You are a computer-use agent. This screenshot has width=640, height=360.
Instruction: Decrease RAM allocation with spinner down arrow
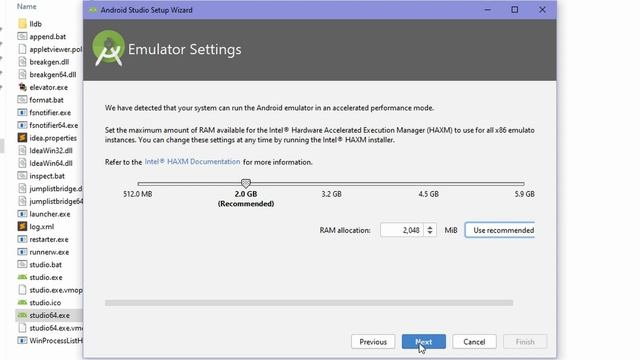430,233
